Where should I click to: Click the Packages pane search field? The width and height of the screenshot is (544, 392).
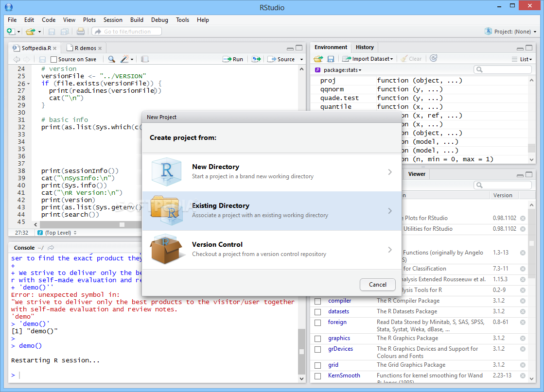502,185
